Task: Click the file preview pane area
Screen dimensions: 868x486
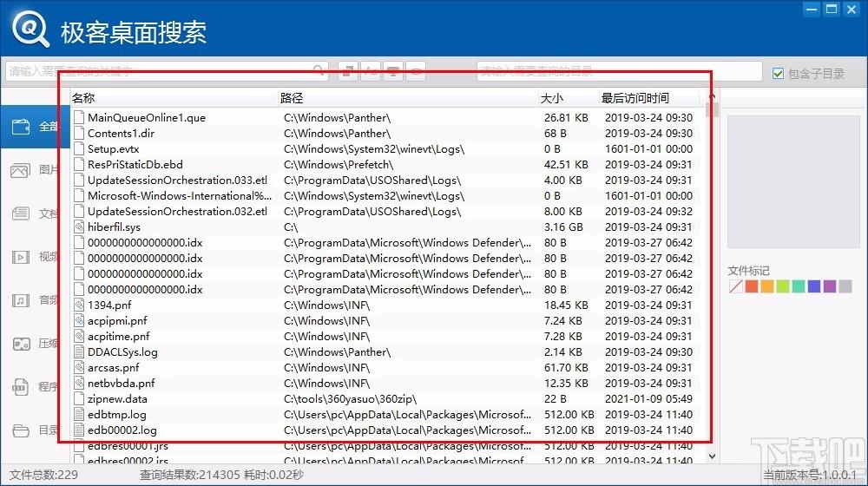Action: (793, 181)
